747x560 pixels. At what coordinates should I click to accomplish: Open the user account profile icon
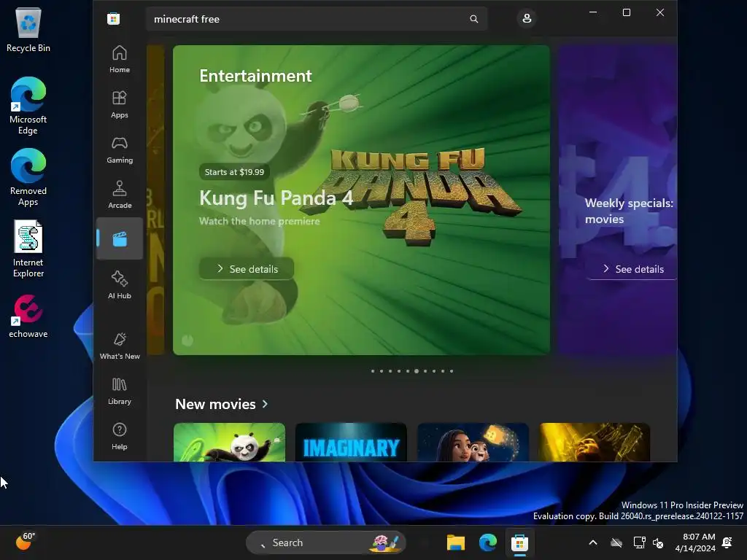(527, 18)
